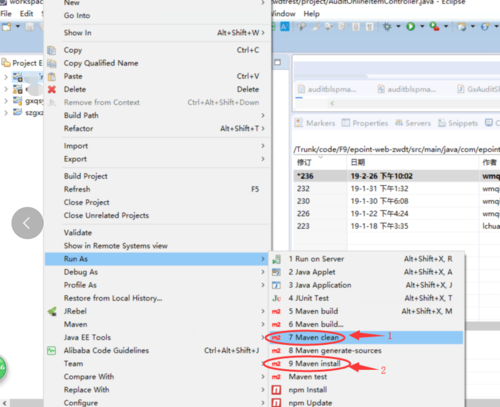500x407 pixels.
Task: Click the Copy icon in context menu
Action: pyautogui.click(x=52, y=50)
